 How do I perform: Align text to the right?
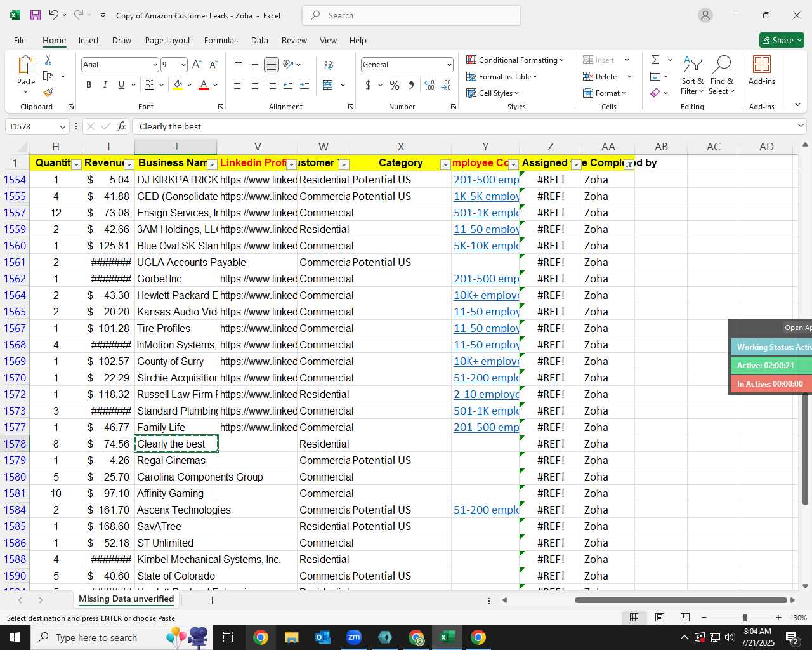[271, 85]
